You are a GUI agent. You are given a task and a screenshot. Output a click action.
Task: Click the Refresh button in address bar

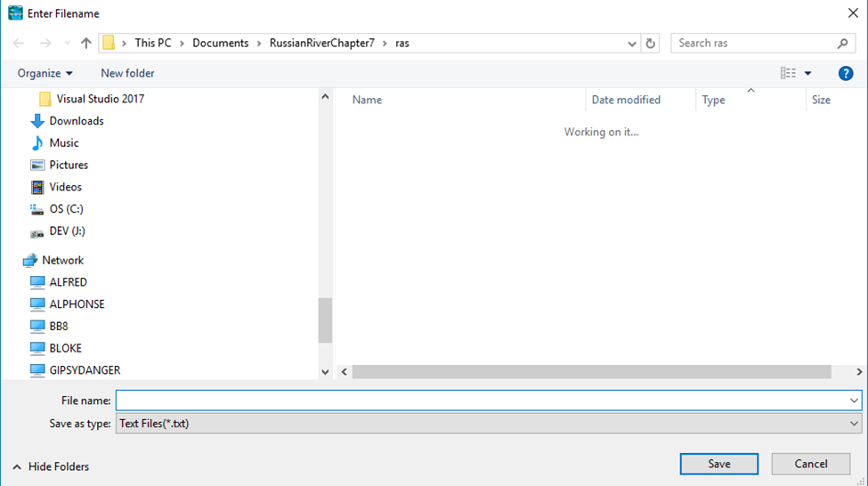click(651, 44)
